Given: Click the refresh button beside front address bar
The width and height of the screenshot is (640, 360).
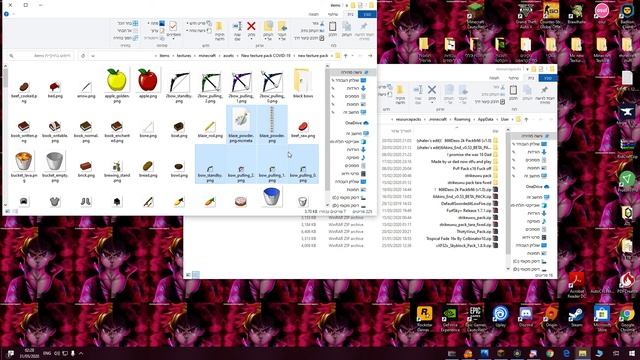Looking at the screenshot, I should 83,56.
